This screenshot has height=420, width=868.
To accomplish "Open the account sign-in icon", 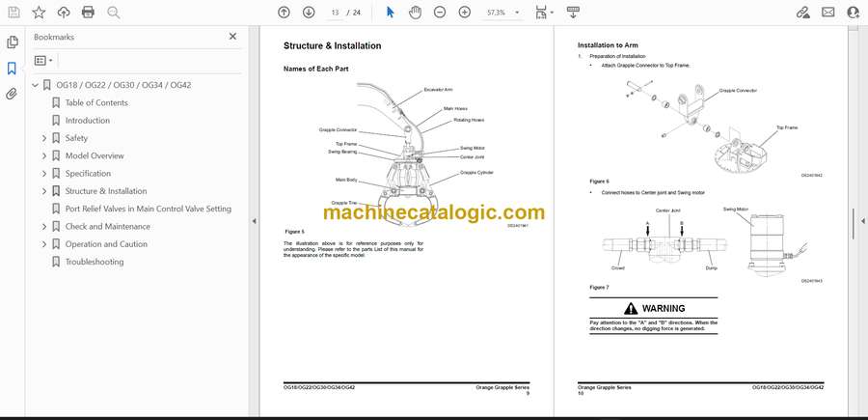I will (x=854, y=13).
